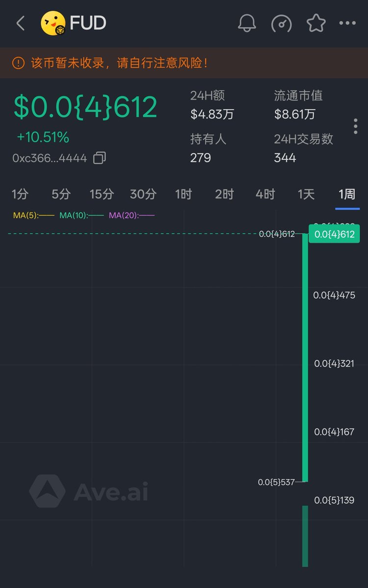This screenshot has width=368, height=588.
Task: Tap the 0xc366...4444 contract address
Action: tap(49, 158)
